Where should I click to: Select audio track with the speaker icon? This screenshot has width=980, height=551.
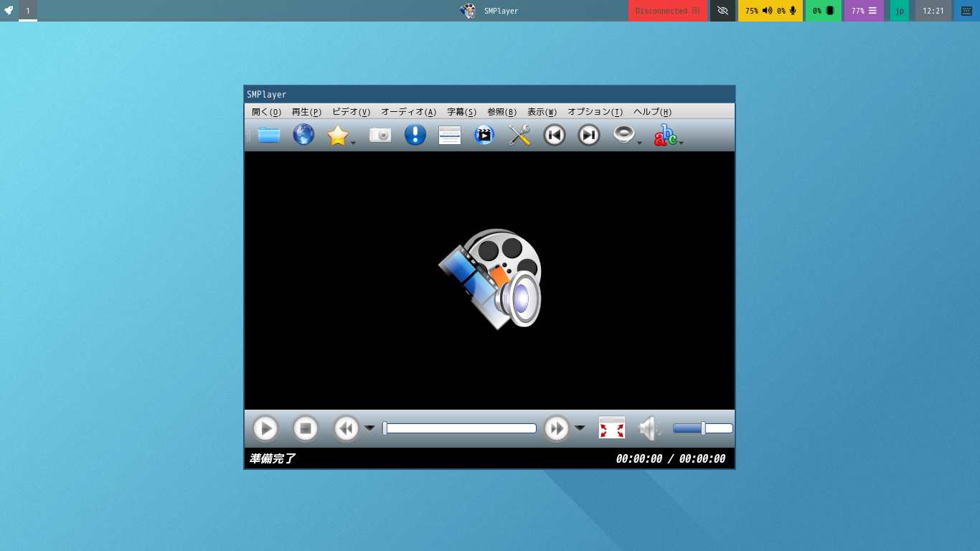[624, 135]
